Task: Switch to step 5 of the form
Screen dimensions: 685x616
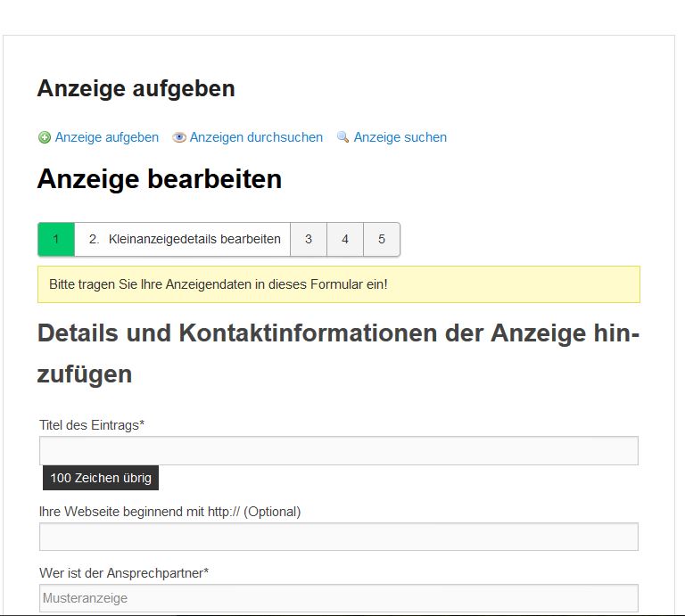Action: (x=382, y=239)
